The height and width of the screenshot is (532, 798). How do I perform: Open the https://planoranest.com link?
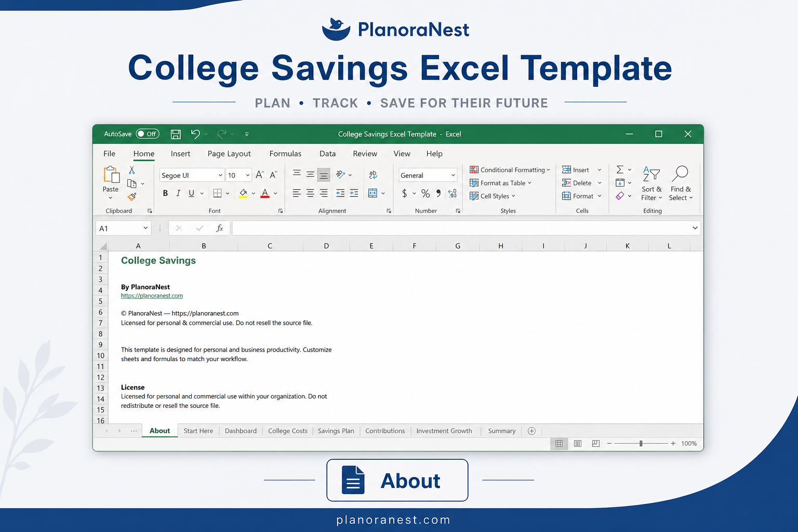pyautogui.click(x=152, y=296)
